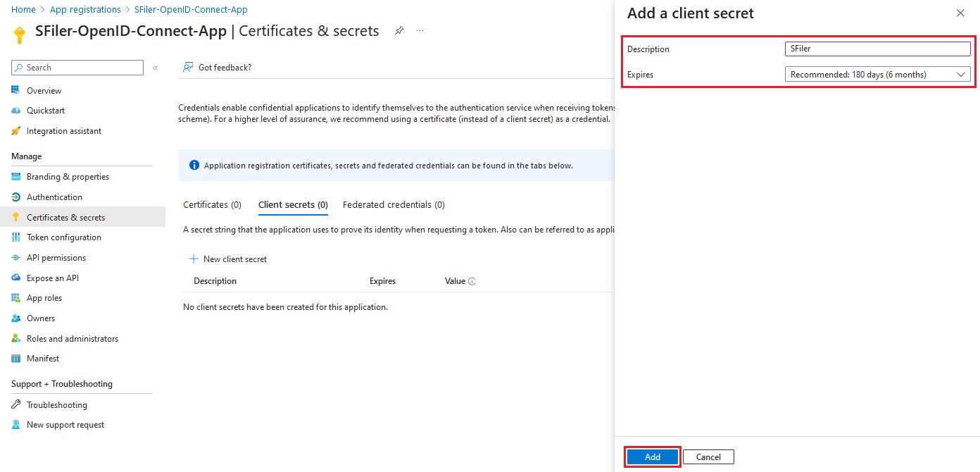The image size is (980, 472).
Task: Click the API permissions icon
Action: click(x=15, y=258)
